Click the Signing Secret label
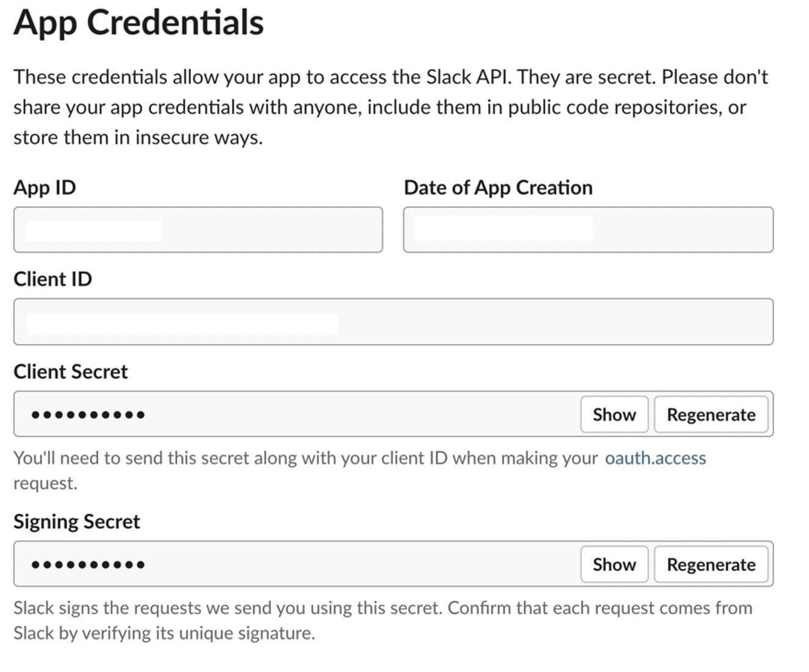The width and height of the screenshot is (809, 672). (x=77, y=522)
